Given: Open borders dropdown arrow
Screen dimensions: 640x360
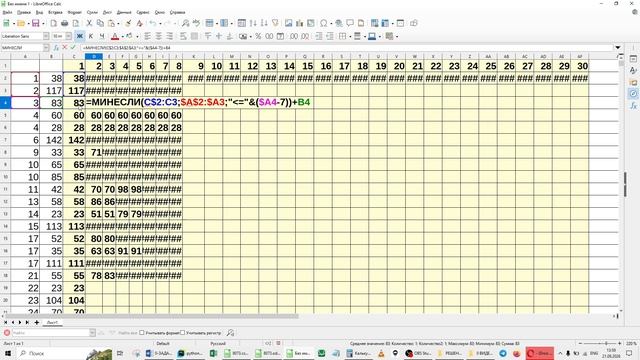Looking at the screenshot, I should 350,36.
